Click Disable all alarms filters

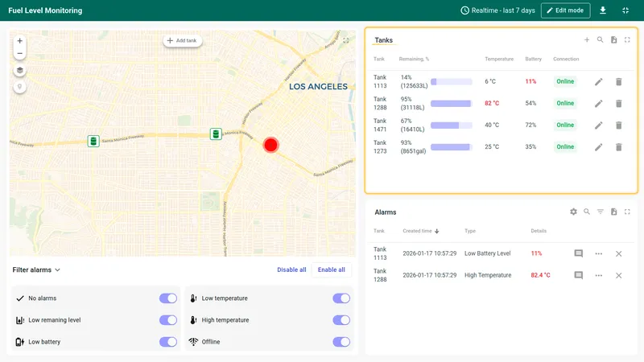pos(291,269)
